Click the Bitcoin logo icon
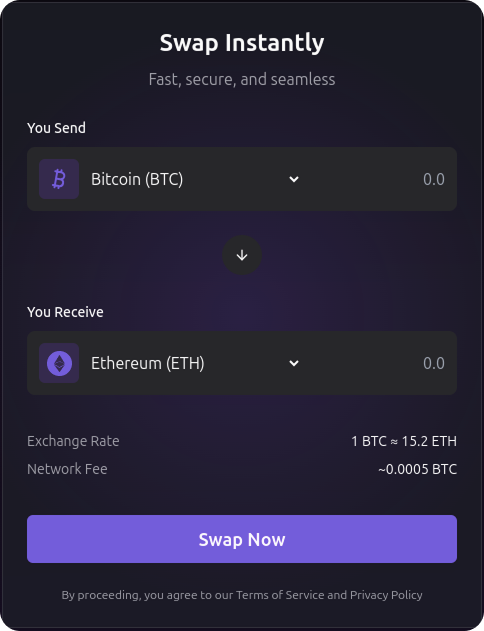 pyautogui.click(x=59, y=179)
